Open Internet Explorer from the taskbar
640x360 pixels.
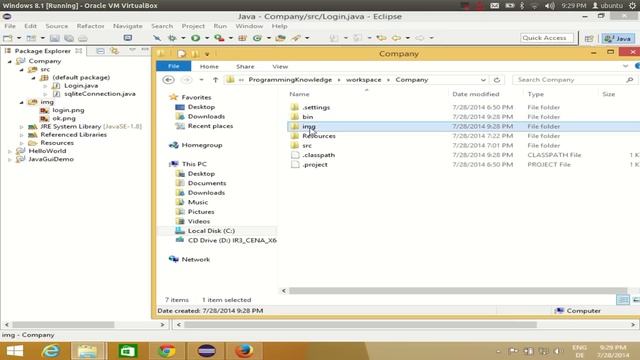click(x=51, y=351)
